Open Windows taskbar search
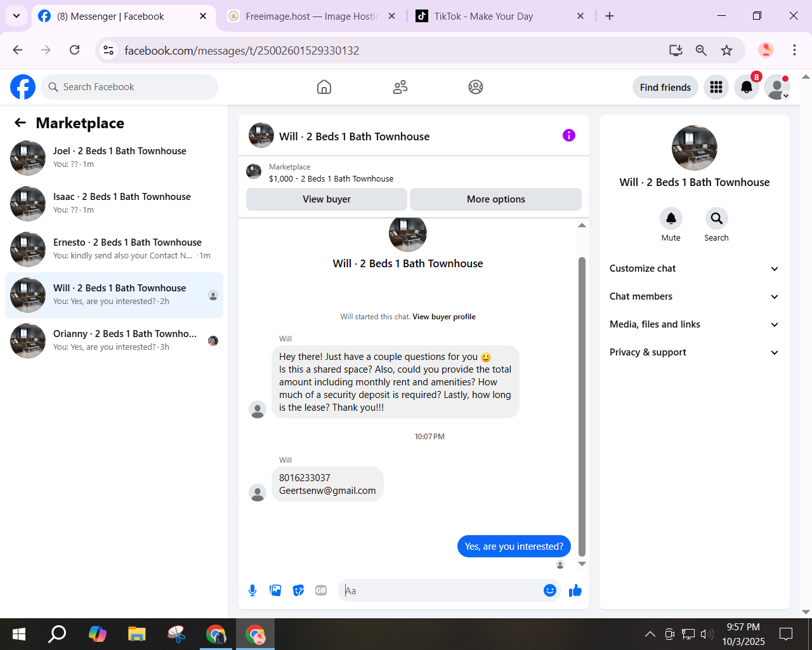The image size is (812, 650). pyautogui.click(x=58, y=633)
